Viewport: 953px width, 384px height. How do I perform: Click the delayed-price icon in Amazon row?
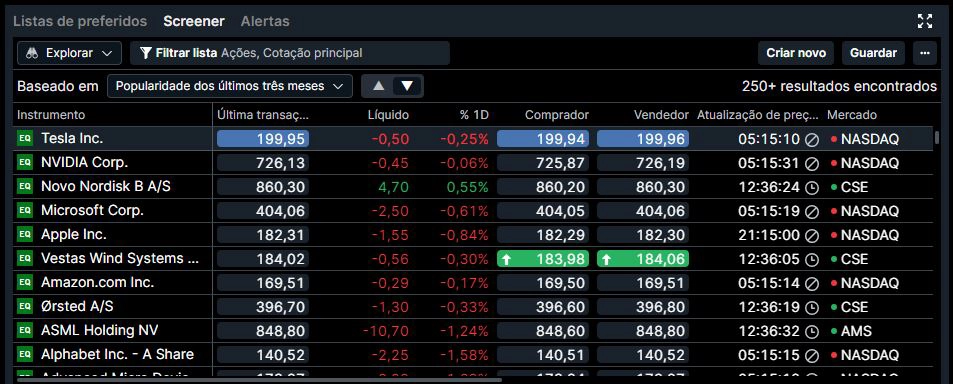click(812, 284)
